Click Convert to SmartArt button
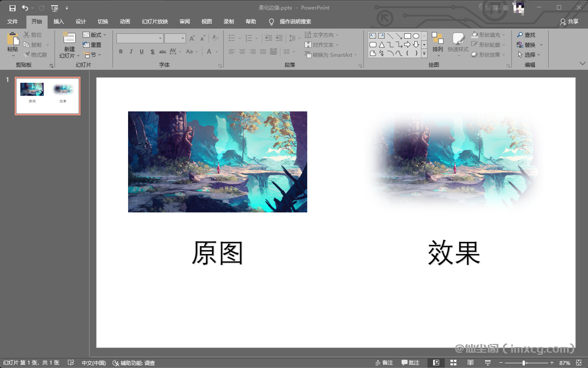This screenshot has width=588, height=368. coord(330,55)
